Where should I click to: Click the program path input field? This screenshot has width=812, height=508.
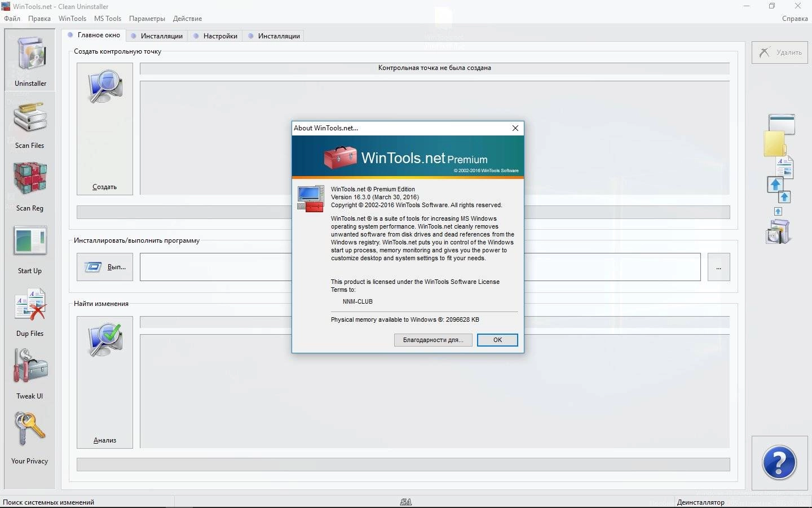[420, 267]
